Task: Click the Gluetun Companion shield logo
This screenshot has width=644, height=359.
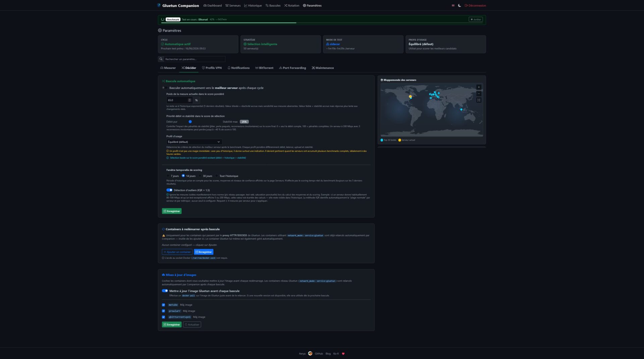Action: pyautogui.click(x=159, y=5)
